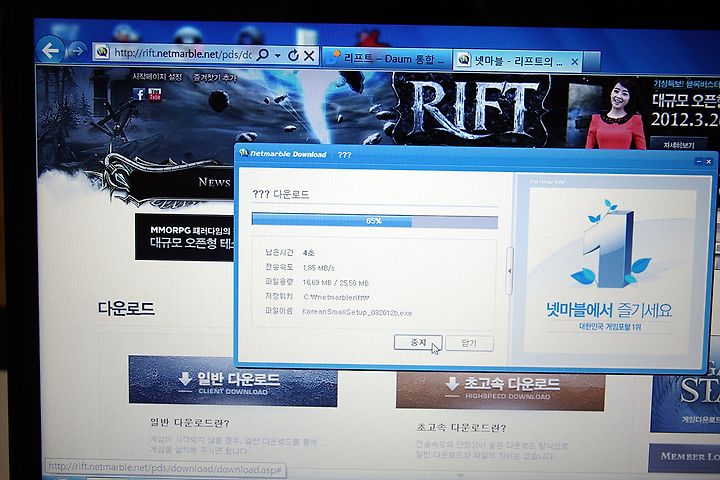Screen dimensions: 720x480
Task: Open the YouTube icon on Rift page
Action: (x=155, y=94)
